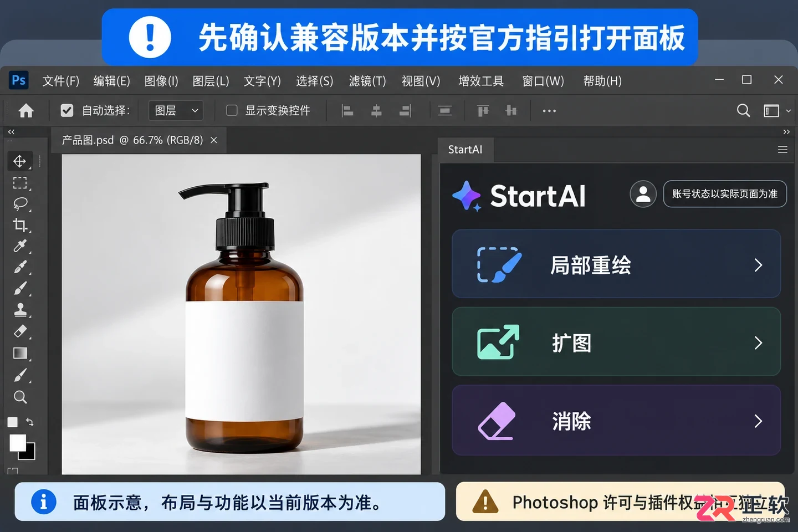Image resolution: width=798 pixels, height=532 pixels.
Task: Align right edges of layers
Action: click(405, 111)
